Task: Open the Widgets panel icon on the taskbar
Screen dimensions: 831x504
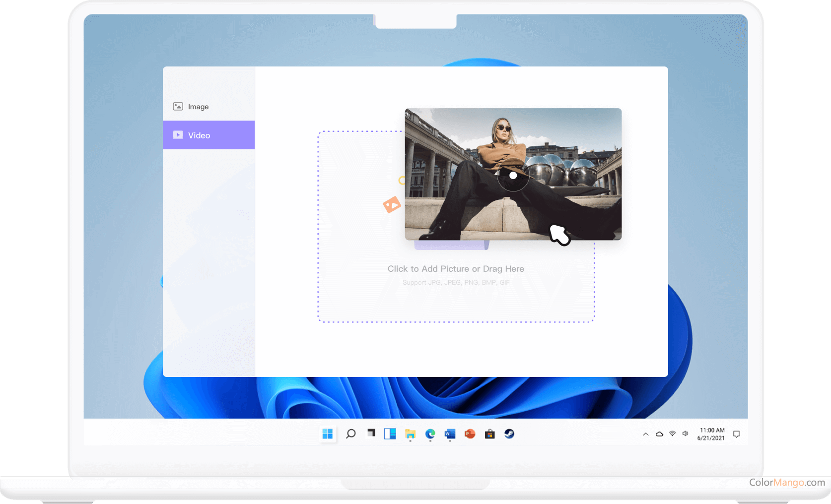Action: 390,434
